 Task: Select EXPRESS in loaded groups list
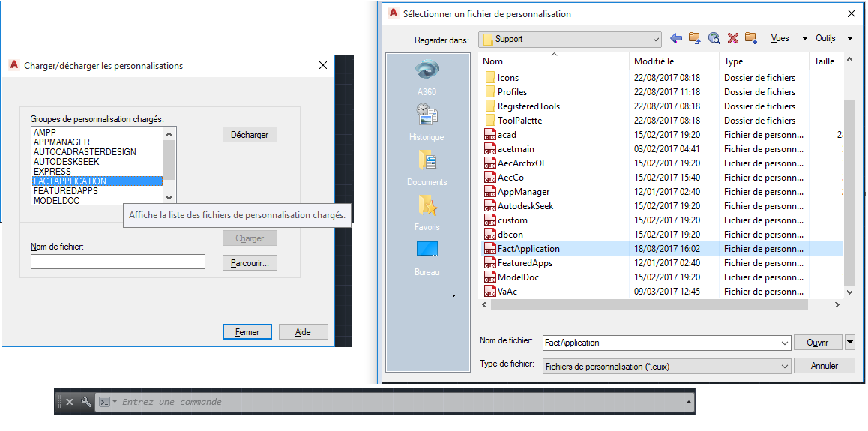pos(97,172)
